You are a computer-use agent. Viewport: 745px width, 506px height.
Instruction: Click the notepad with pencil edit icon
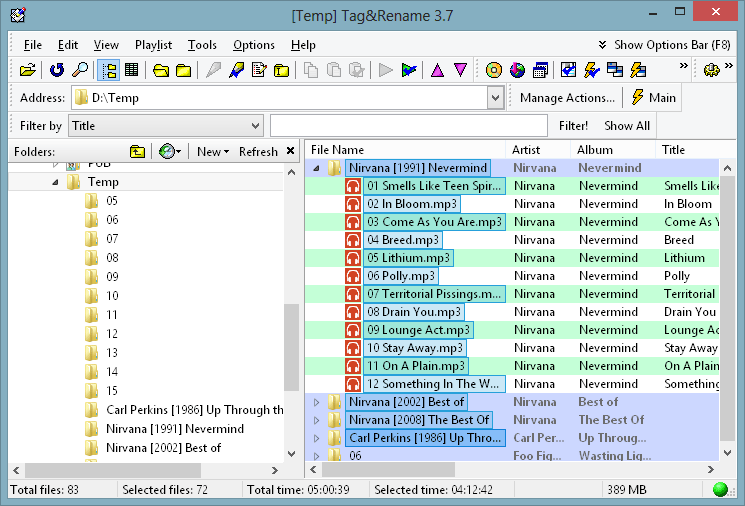click(x=259, y=70)
